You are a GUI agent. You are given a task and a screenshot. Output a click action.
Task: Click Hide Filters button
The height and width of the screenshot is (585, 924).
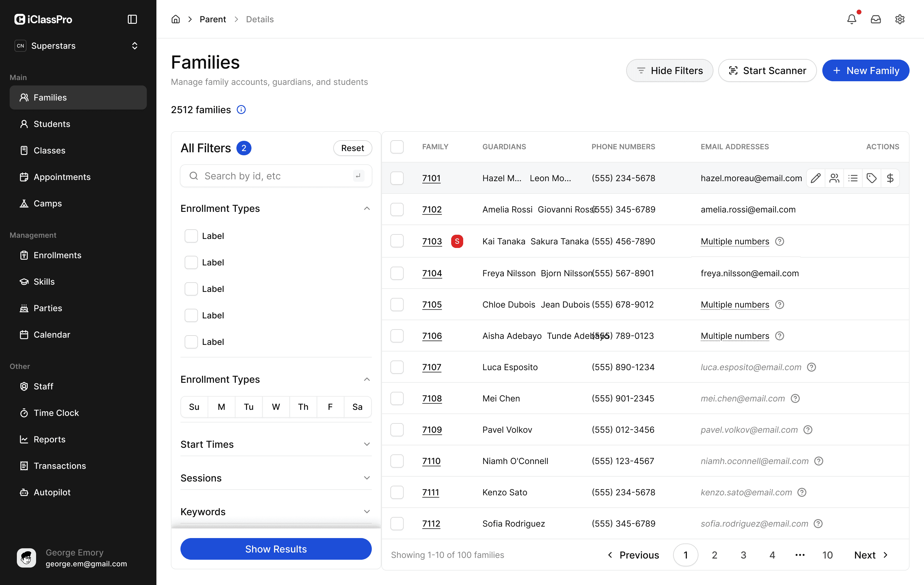(x=669, y=71)
